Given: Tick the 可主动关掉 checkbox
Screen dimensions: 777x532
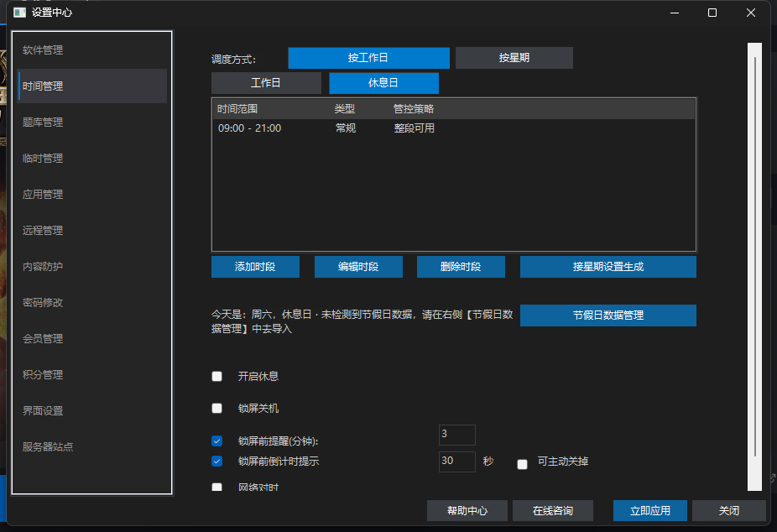Looking at the screenshot, I should [x=522, y=464].
